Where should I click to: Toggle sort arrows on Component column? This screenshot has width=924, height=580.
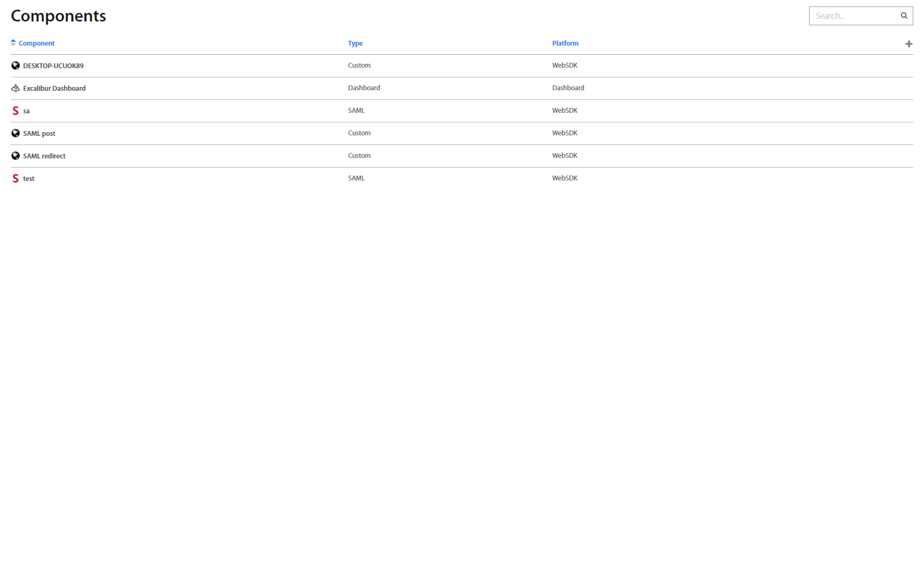13,43
